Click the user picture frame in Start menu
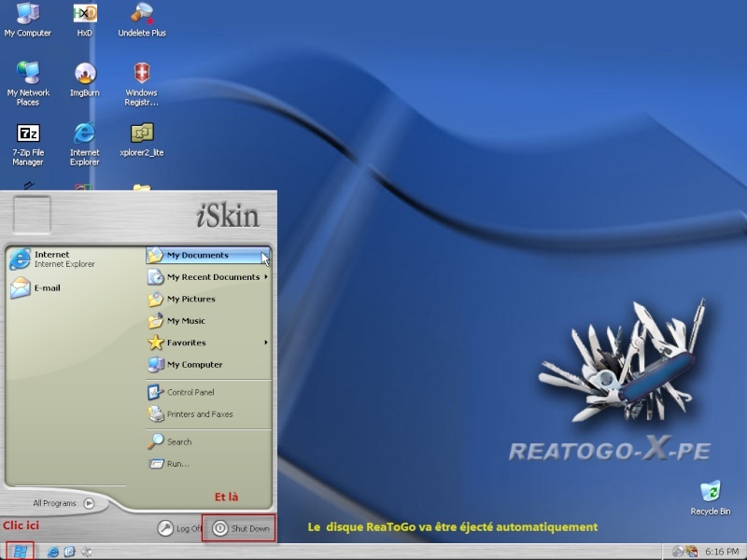 32,215
